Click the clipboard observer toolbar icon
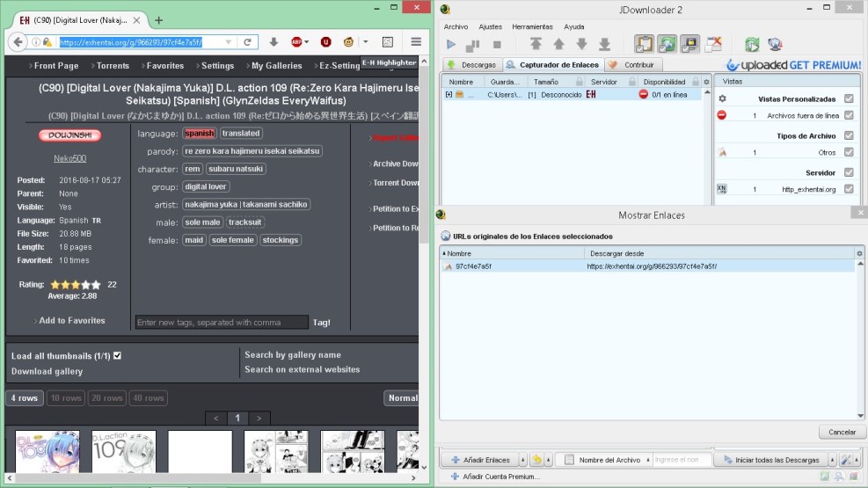The height and width of the screenshot is (488, 868). coord(643,44)
